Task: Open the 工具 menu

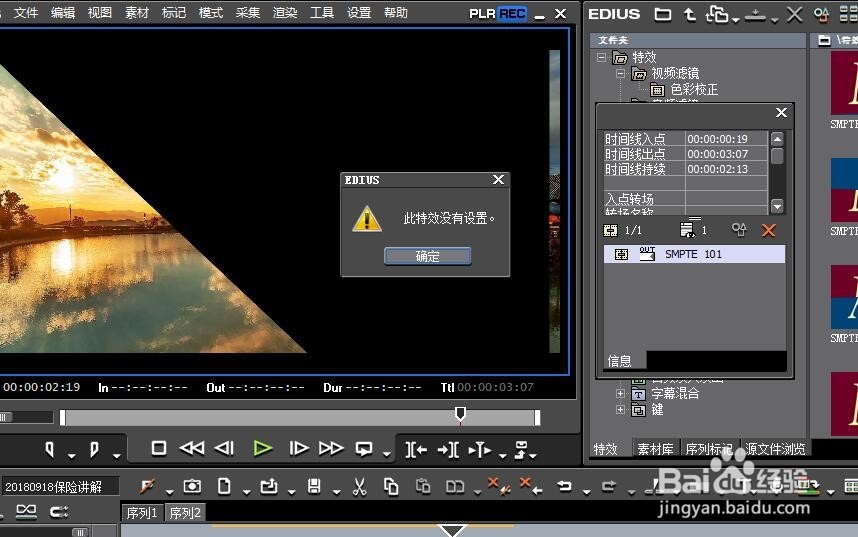Action: click(x=322, y=13)
